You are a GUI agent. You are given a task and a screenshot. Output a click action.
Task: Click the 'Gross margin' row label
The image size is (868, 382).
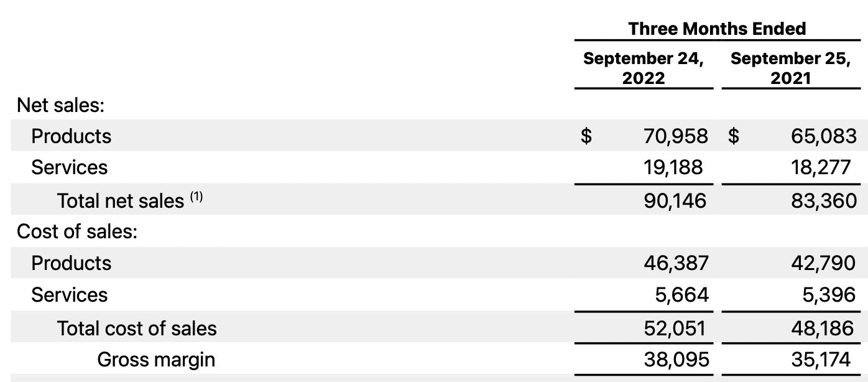[x=156, y=360]
